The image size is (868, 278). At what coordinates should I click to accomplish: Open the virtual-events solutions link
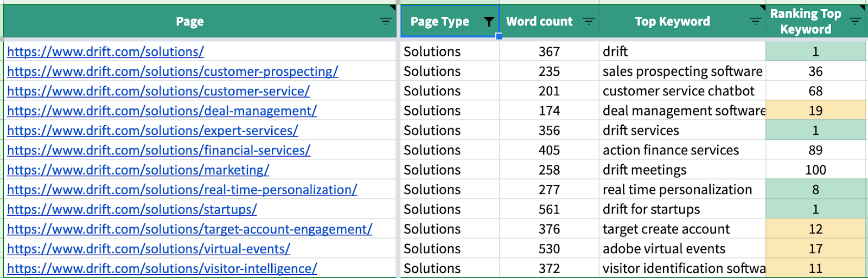(x=149, y=249)
